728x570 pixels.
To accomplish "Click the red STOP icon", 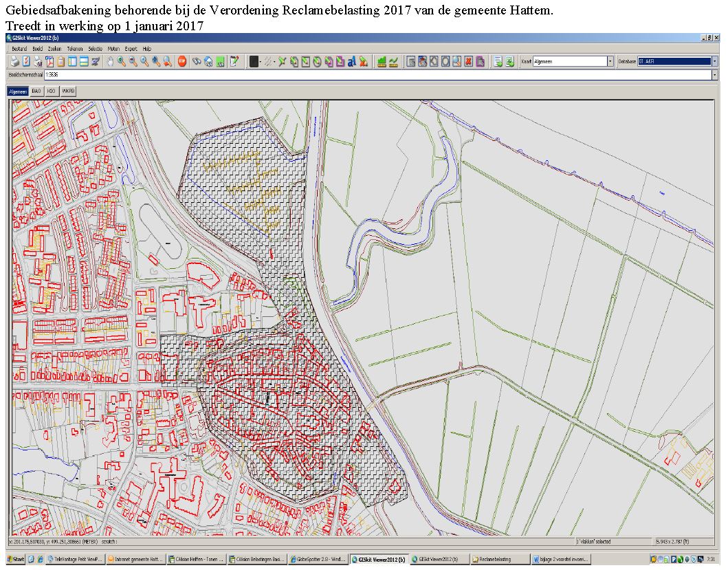I will coord(182,62).
